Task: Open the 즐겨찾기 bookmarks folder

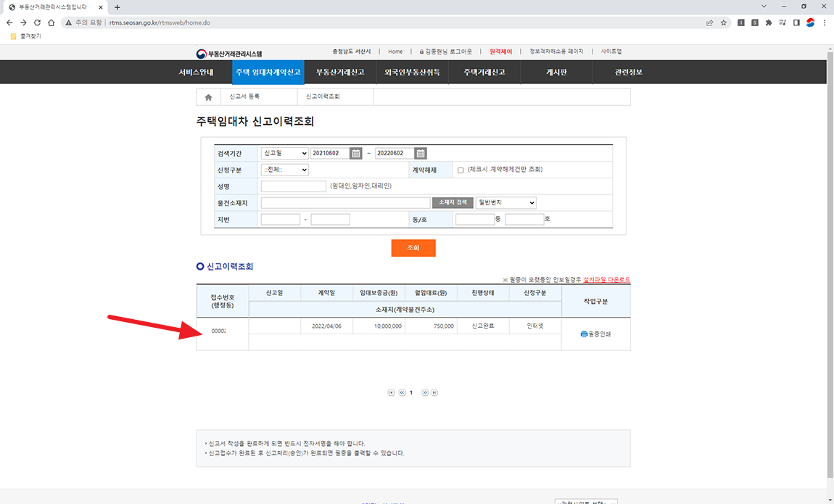Action: click(x=25, y=36)
